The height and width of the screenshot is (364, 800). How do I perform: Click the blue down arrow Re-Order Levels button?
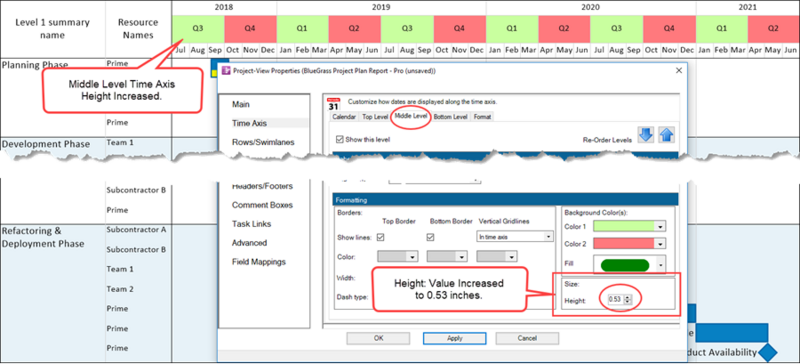point(645,135)
